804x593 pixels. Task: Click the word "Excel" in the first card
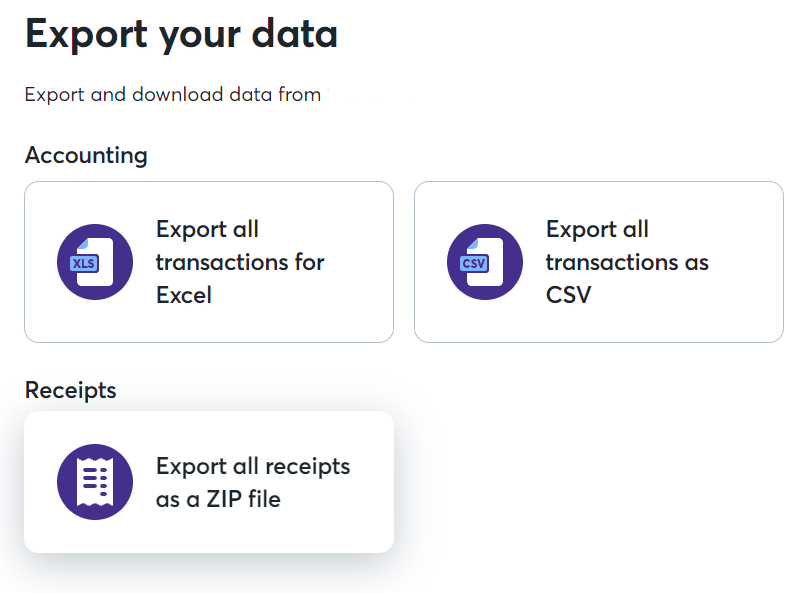[x=184, y=295]
